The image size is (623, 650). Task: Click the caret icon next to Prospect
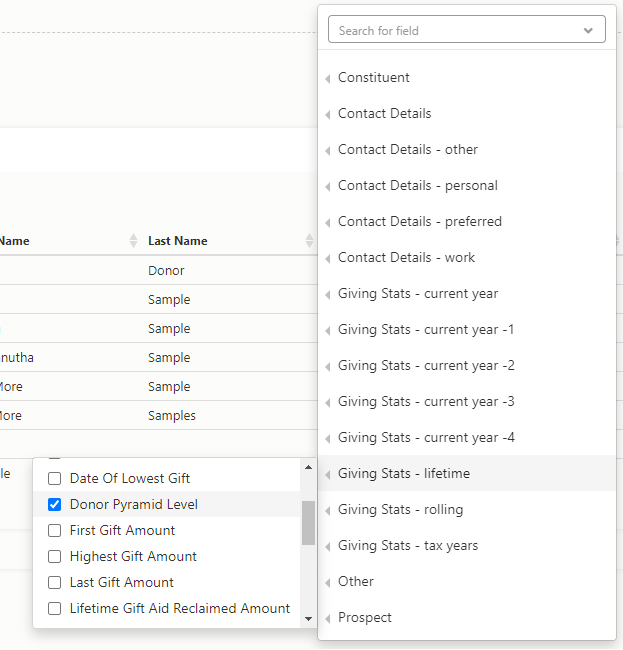pos(328,618)
